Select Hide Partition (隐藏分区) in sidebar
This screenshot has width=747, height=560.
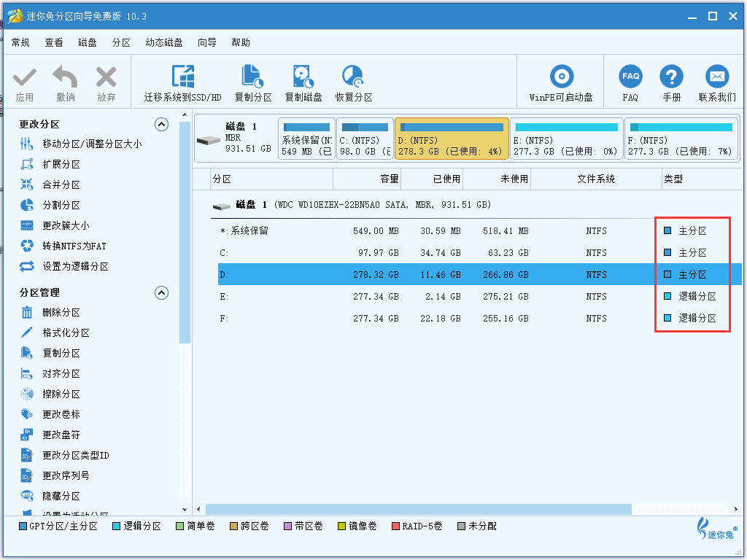(50, 496)
